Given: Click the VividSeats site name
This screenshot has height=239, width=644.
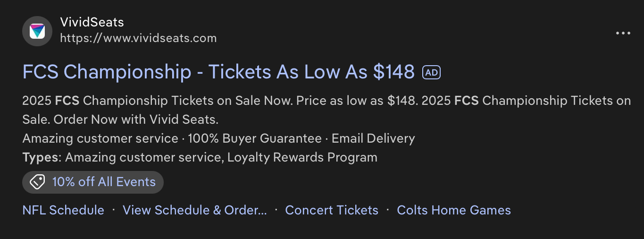Looking at the screenshot, I should (92, 22).
